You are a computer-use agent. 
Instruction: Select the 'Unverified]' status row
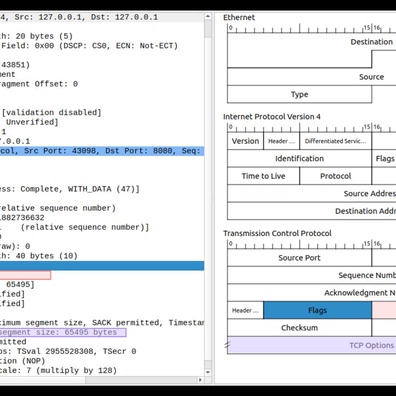click(x=102, y=122)
